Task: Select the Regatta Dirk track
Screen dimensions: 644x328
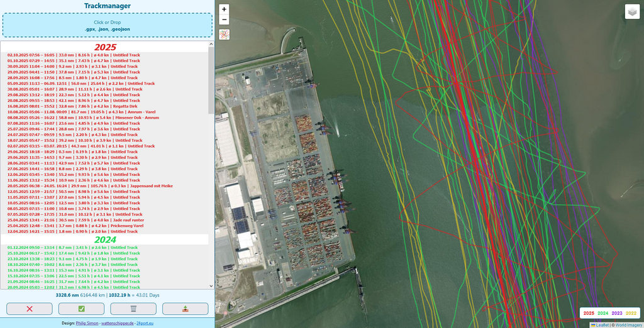Action: point(105,106)
